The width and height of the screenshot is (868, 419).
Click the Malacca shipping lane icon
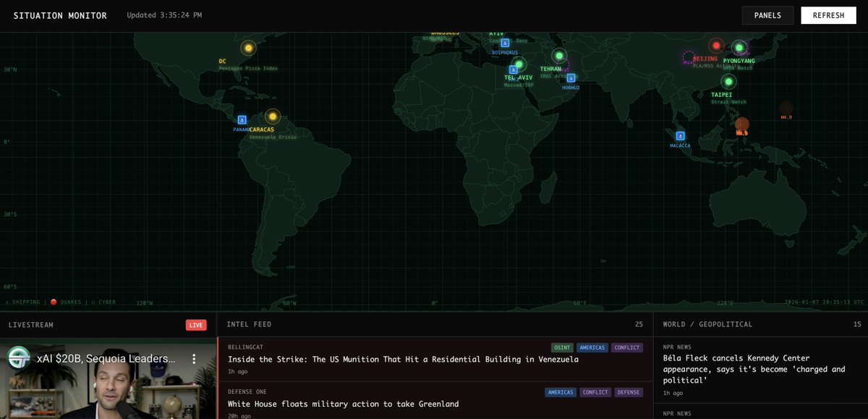(x=679, y=135)
